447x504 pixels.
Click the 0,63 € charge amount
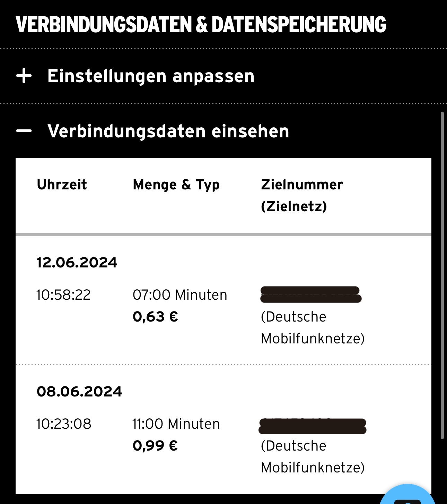click(155, 317)
